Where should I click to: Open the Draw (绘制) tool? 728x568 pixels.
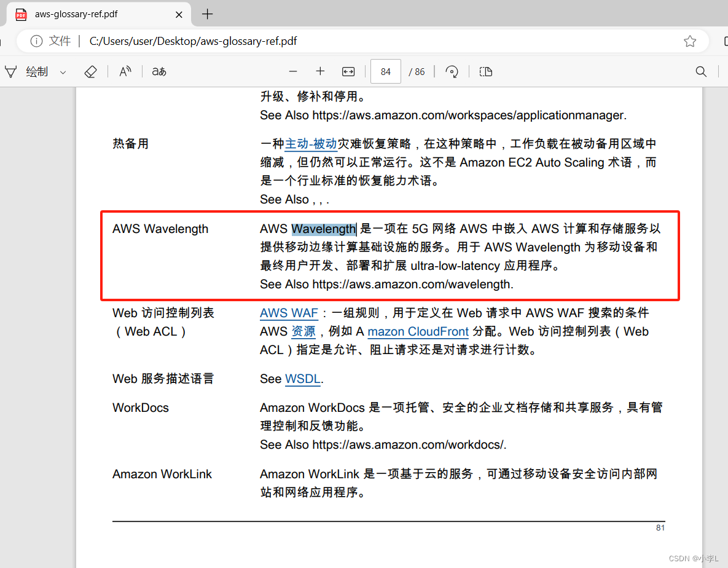pos(37,71)
